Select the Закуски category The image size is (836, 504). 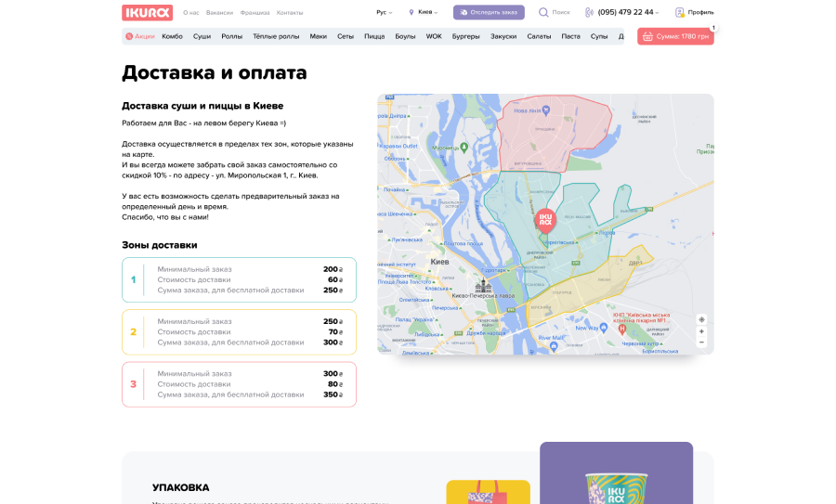coord(503,36)
